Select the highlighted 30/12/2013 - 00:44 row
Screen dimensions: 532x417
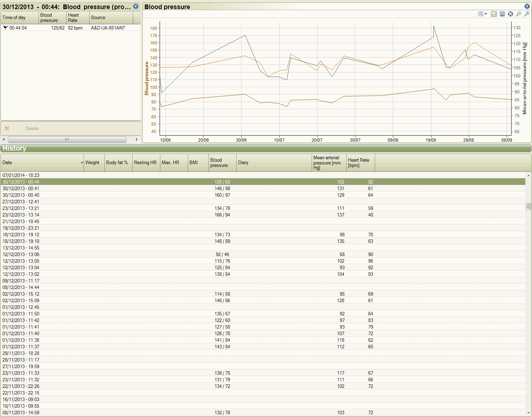(x=139, y=181)
